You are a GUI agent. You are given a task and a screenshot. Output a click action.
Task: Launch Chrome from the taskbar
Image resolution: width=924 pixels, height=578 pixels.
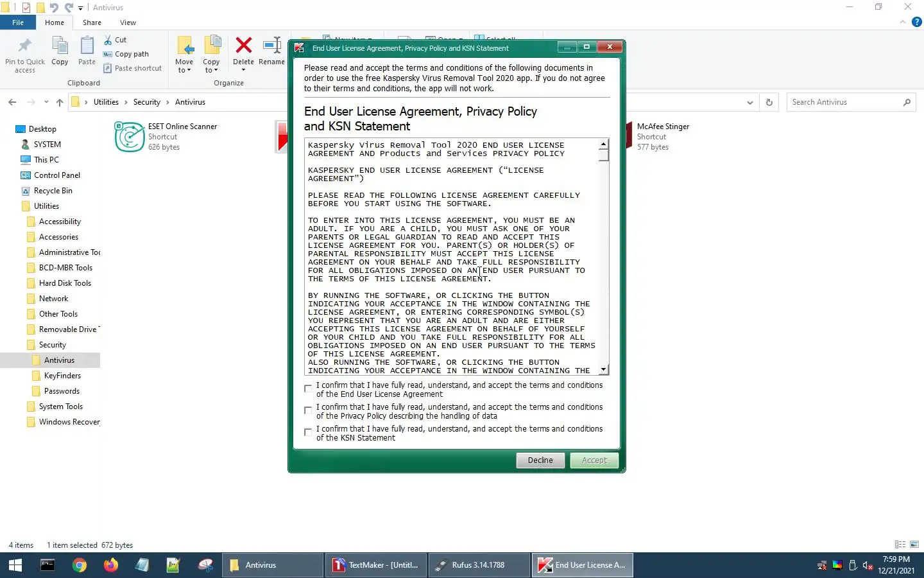(x=80, y=565)
